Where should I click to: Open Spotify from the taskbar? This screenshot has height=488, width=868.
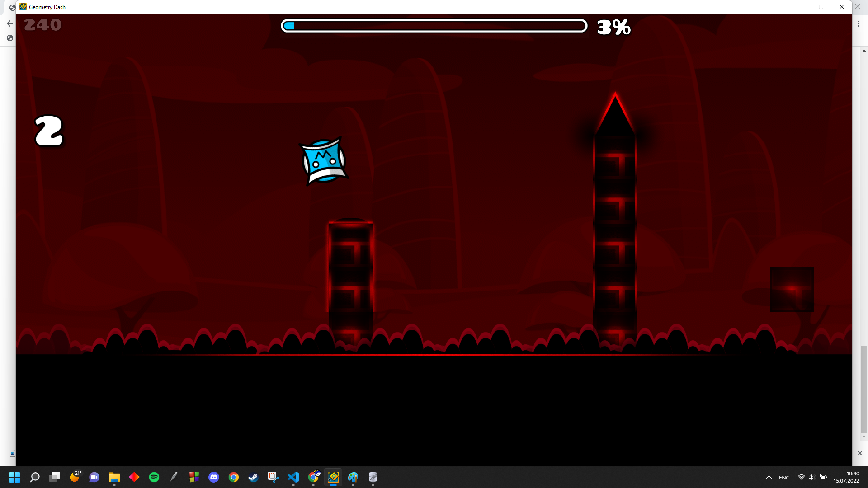154,477
